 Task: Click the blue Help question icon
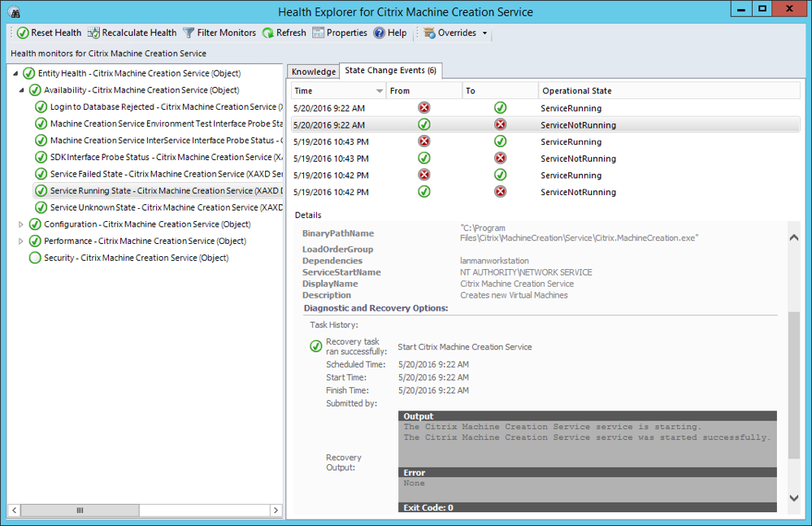pos(380,33)
